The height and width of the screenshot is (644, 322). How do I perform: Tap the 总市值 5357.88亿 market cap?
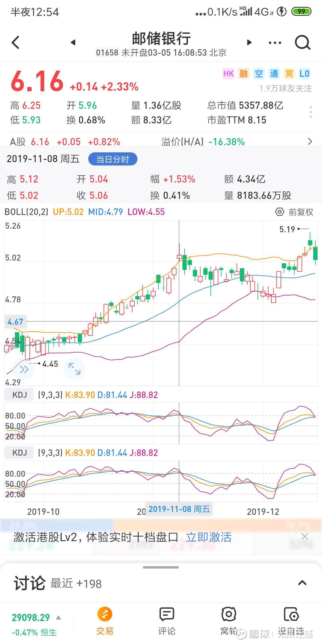pyautogui.click(x=245, y=105)
